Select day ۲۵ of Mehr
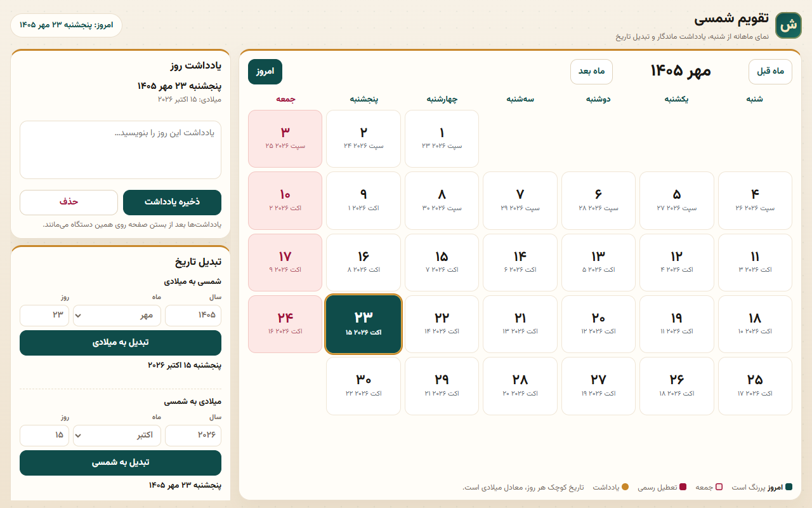This screenshot has height=508, width=812. click(x=755, y=386)
